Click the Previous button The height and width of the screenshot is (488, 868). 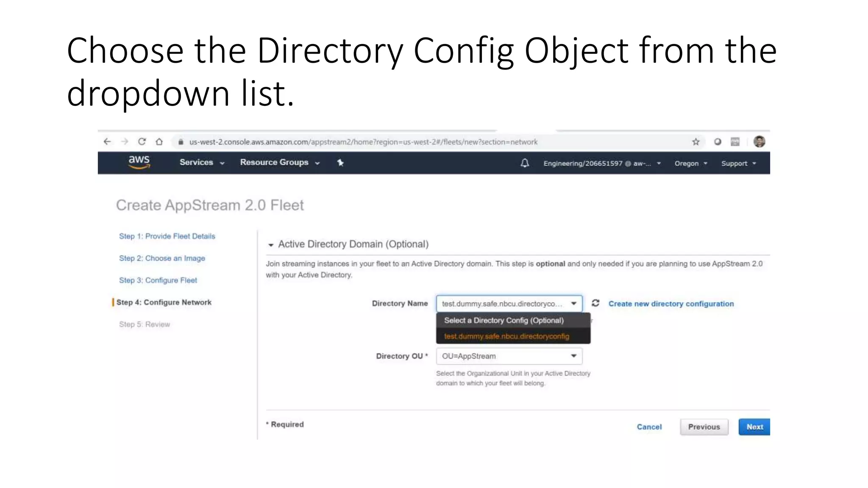[704, 427]
